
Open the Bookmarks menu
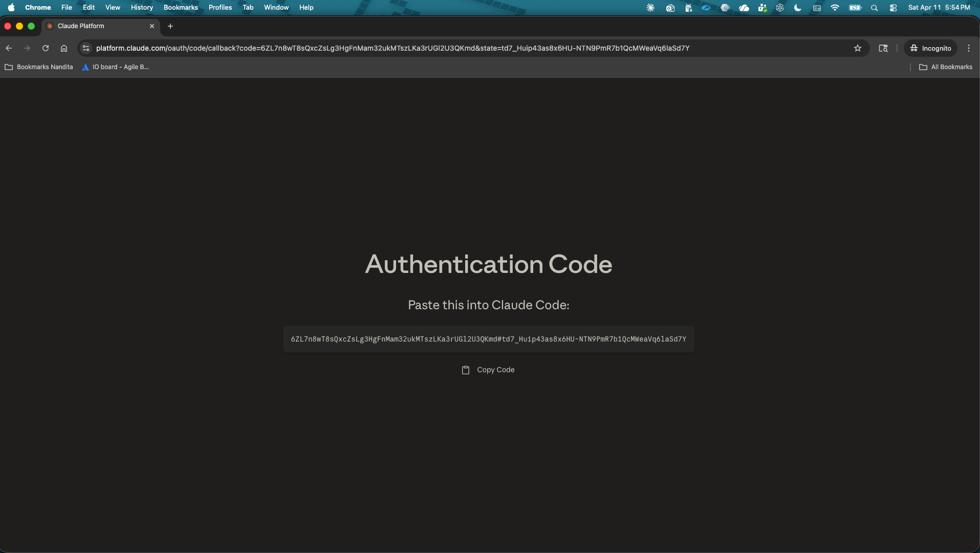[x=181, y=8]
